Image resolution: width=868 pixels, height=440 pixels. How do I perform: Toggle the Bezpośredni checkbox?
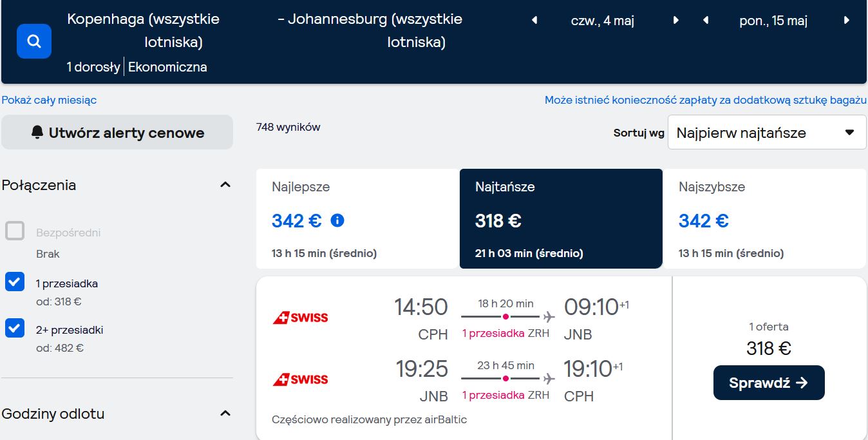coord(15,231)
